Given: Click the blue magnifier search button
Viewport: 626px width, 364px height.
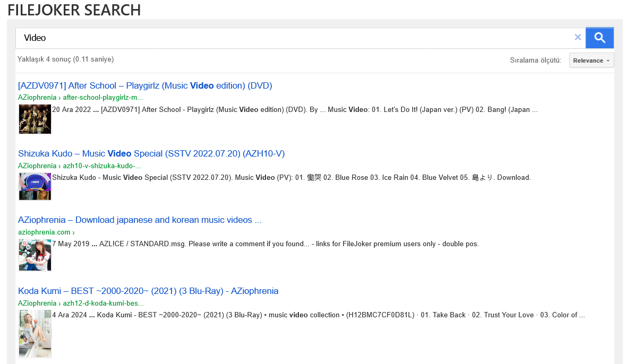Looking at the screenshot, I should click(x=599, y=38).
